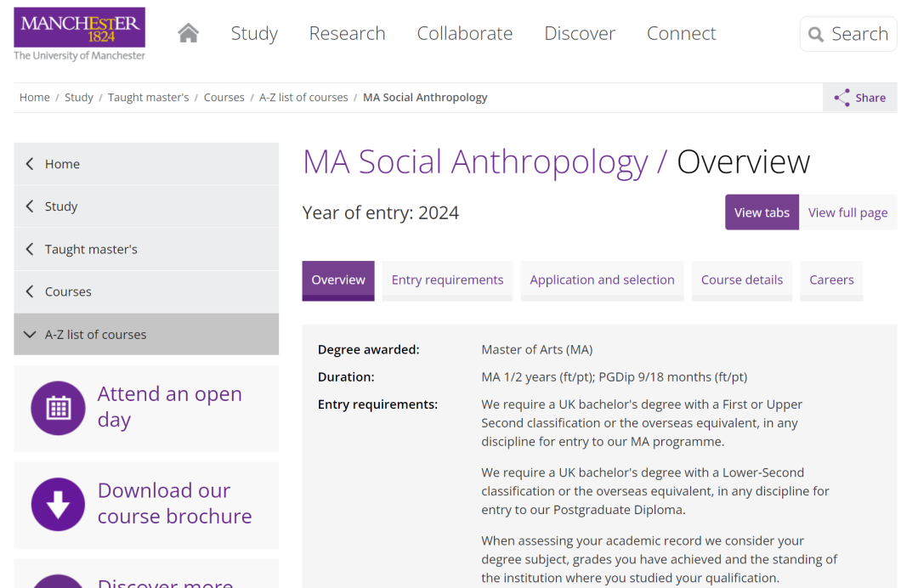918x588 pixels.
Task: Click the Degree awarded label
Action: pos(369,349)
